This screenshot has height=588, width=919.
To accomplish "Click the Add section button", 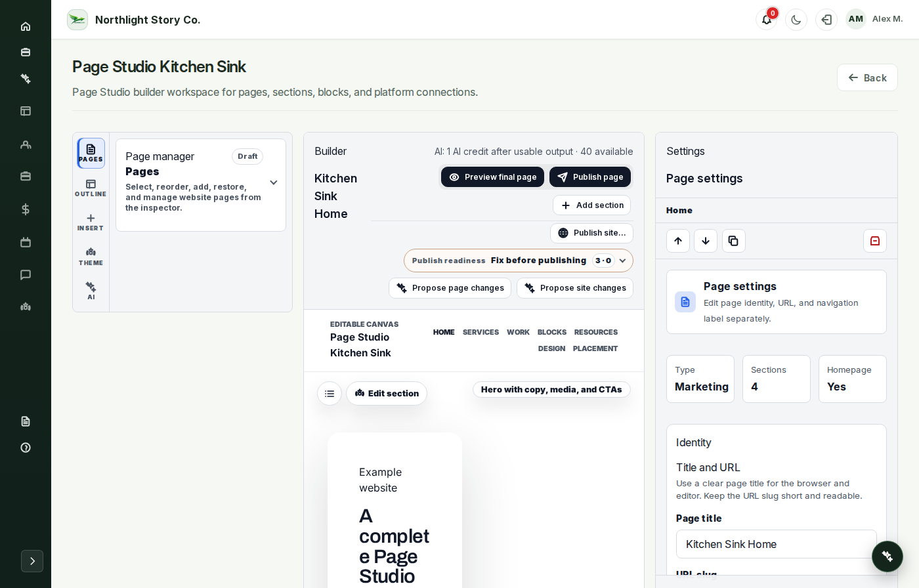I will (x=591, y=205).
